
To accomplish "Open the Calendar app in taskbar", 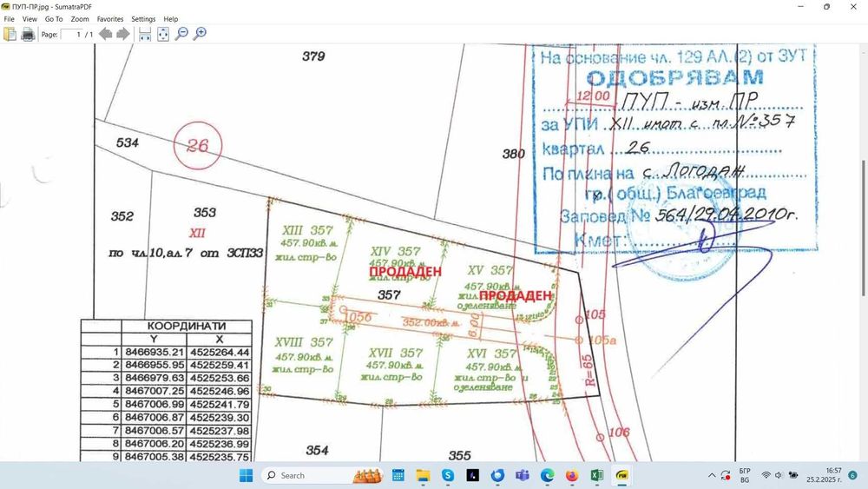I will [398, 475].
